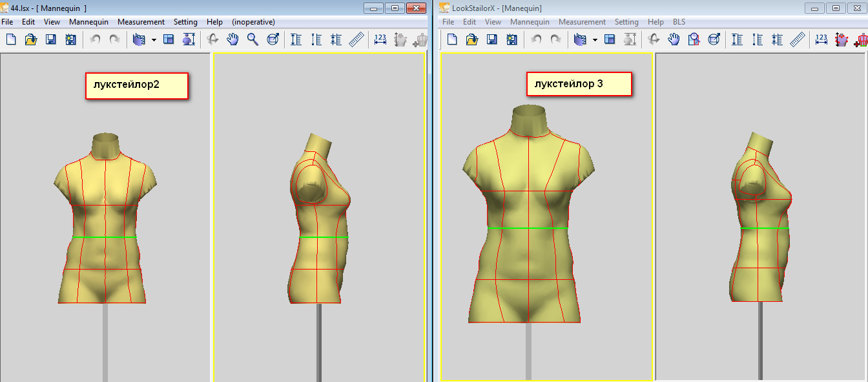868x382 pixels.
Task: Click red-dotted mannequin icon in LookStailorX window
Action: click(842, 39)
